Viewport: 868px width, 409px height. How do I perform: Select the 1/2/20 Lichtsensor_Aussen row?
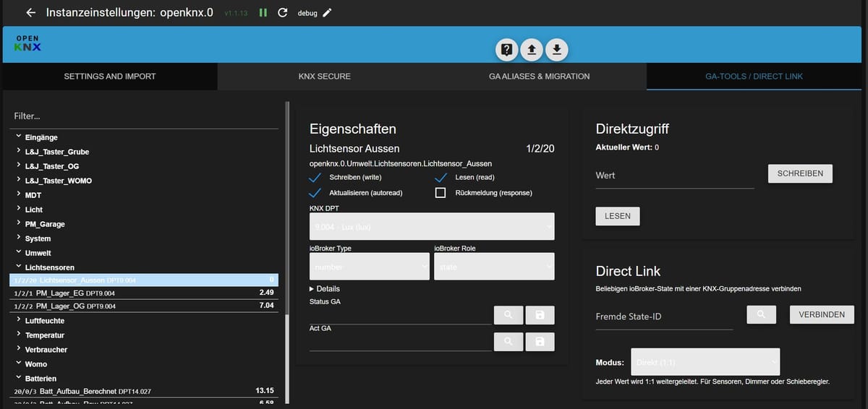pyautogui.click(x=144, y=280)
